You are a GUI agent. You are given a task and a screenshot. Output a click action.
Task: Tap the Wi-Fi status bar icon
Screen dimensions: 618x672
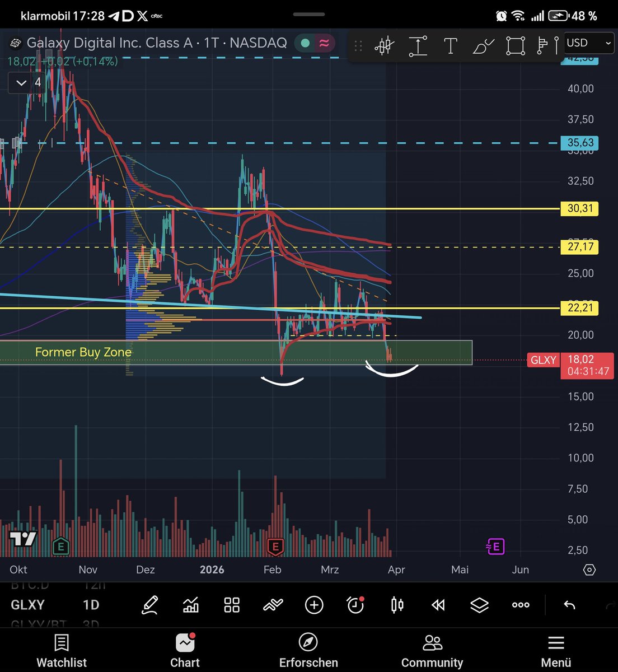[x=518, y=16]
